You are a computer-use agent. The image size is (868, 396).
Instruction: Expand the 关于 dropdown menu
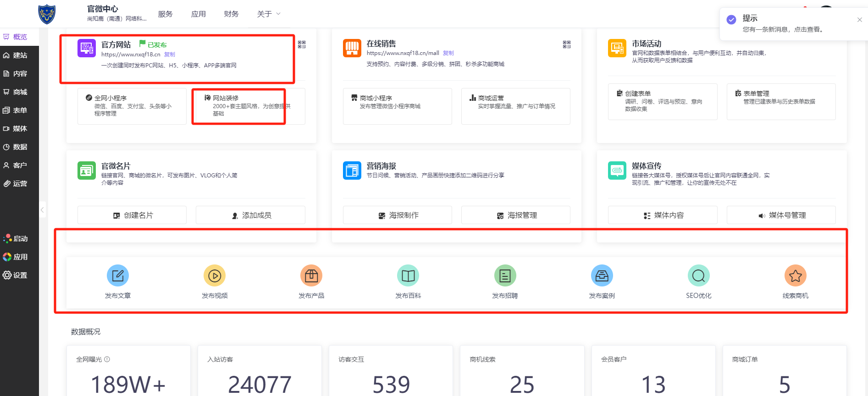[269, 14]
